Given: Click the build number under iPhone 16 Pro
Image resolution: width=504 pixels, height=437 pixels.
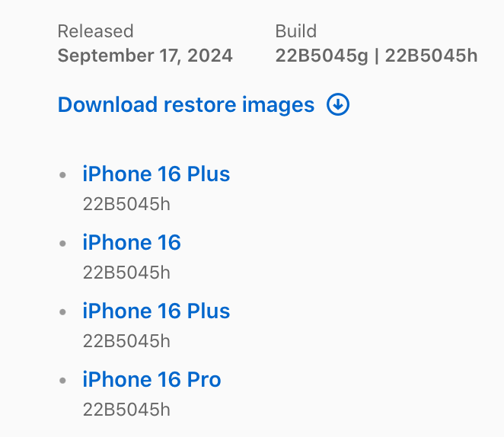Looking at the screenshot, I should (126, 410).
